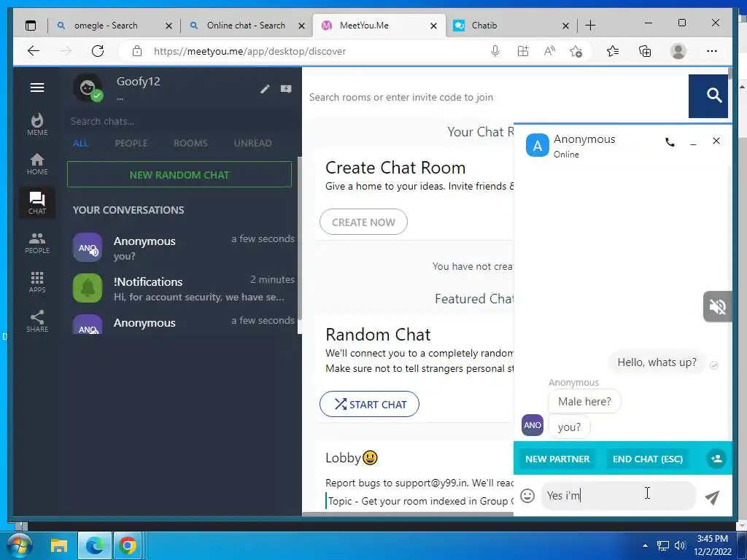Open the browser profile icon

coord(678,51)
